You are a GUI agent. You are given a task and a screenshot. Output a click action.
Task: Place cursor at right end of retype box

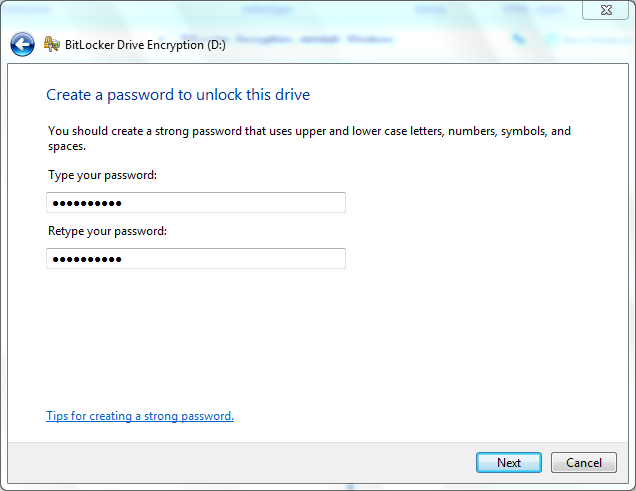339,259
